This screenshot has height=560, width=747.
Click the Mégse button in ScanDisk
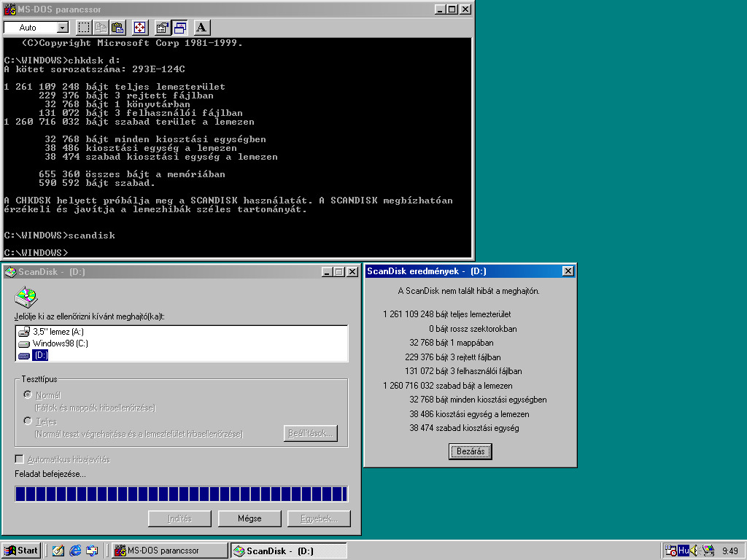pos(249,518)
